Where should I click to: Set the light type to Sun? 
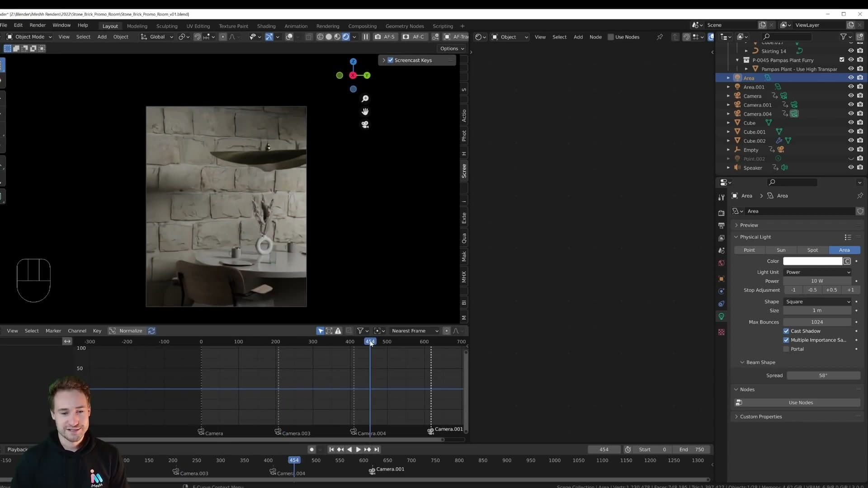pyautogui.click(x=781, y=250)
